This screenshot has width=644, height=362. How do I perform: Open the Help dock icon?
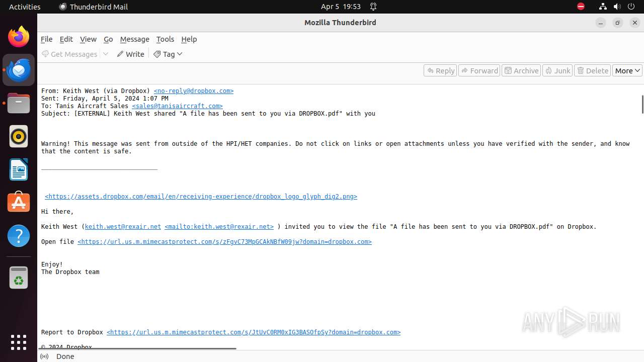click(x=19, y=235)
